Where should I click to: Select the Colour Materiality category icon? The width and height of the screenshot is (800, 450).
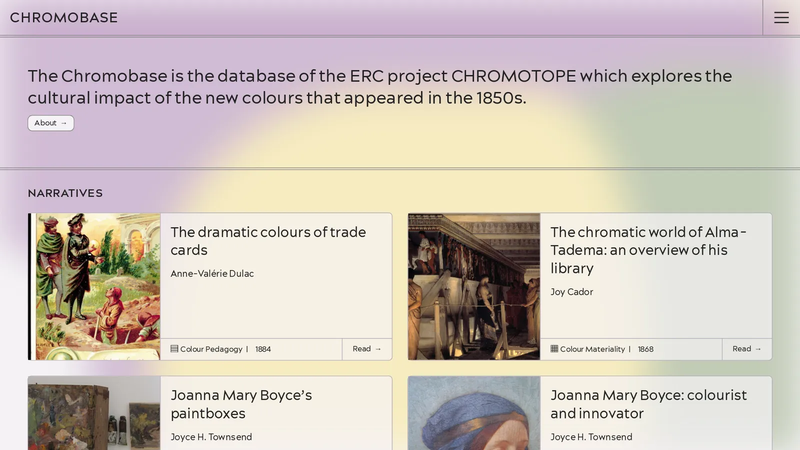click(x=554, y=349)
